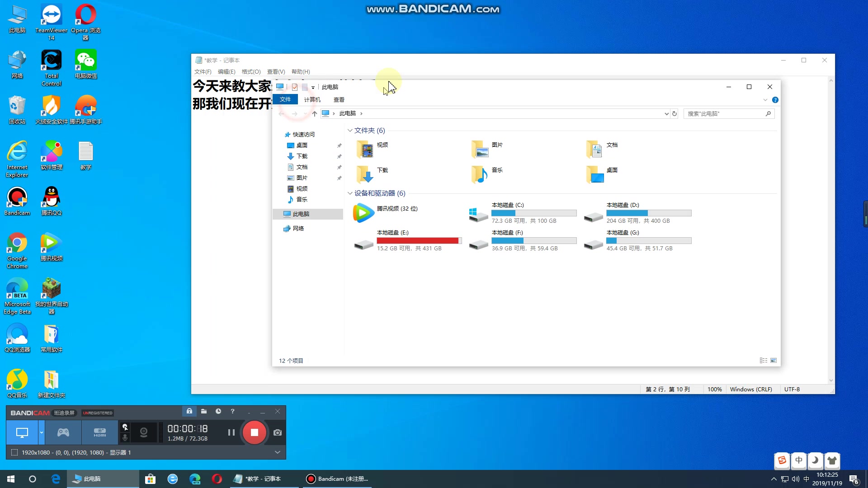Toggle microphone recording in Bandicam
Viewport: 868px width, 488px height.
(125, 437)
